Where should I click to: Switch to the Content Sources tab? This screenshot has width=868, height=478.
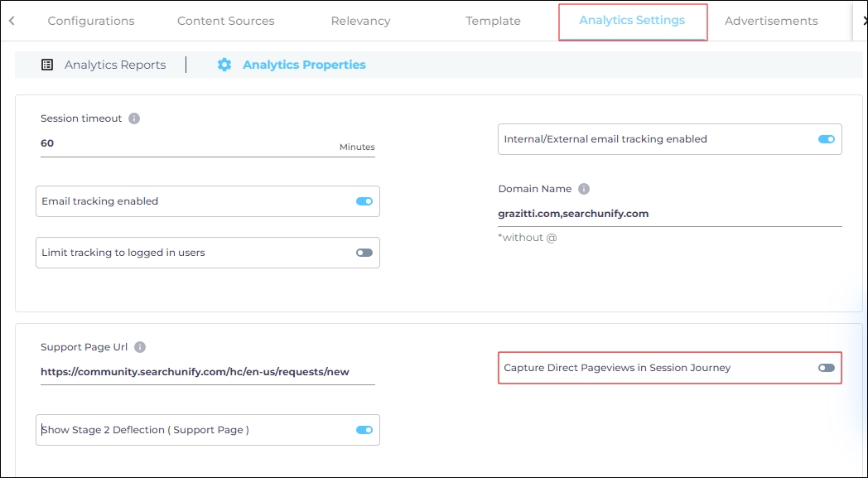[225, 21]
